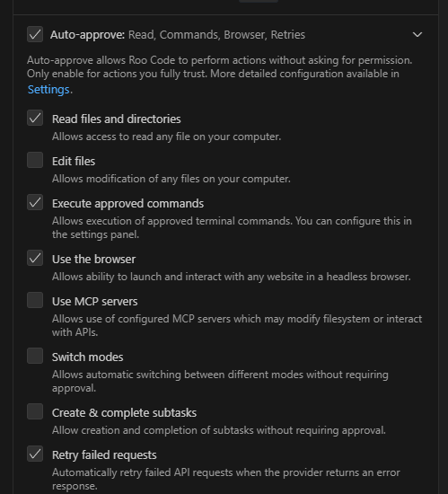Click the Use the browser label

93,260
